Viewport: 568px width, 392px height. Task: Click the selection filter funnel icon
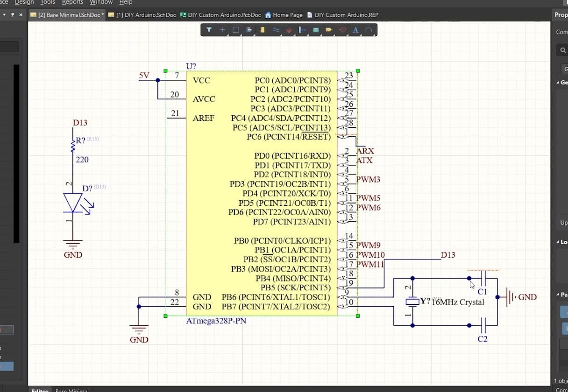209,30
